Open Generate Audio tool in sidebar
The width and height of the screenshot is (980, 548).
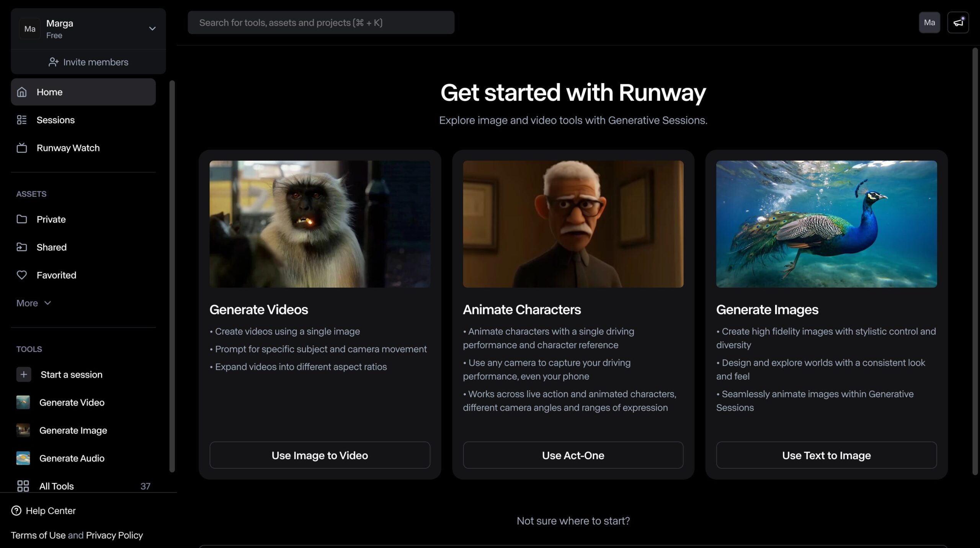point(72,458)
